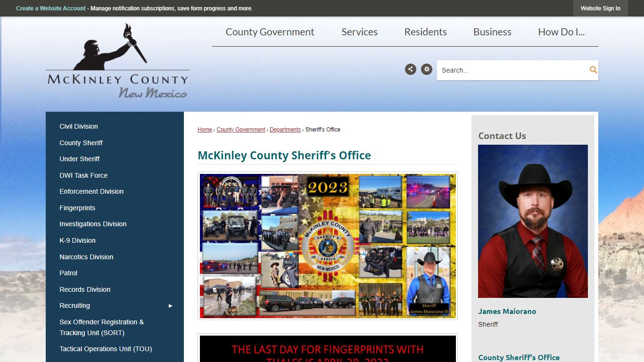Open the County Government menu
The width and height of the screenshot is (644, 362).
tap(270, 32)
